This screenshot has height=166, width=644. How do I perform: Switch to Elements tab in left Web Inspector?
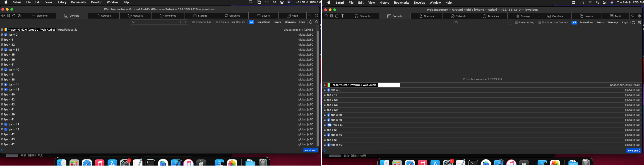tap(40, 15)
